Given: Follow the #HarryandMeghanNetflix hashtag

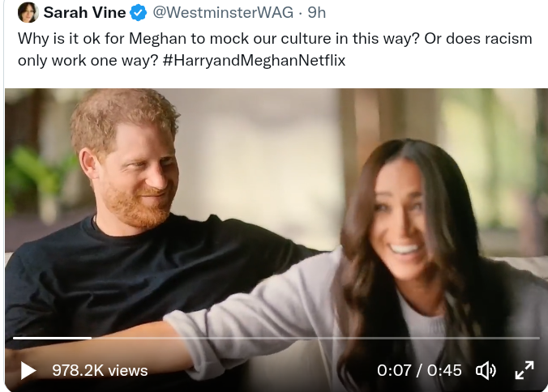Looking at the screenshot, I should [x=254, y=60].
